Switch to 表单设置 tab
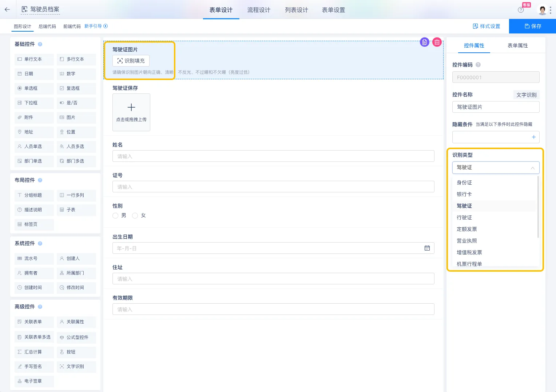Viewport: 556px width, 392px height. [334, 10]
